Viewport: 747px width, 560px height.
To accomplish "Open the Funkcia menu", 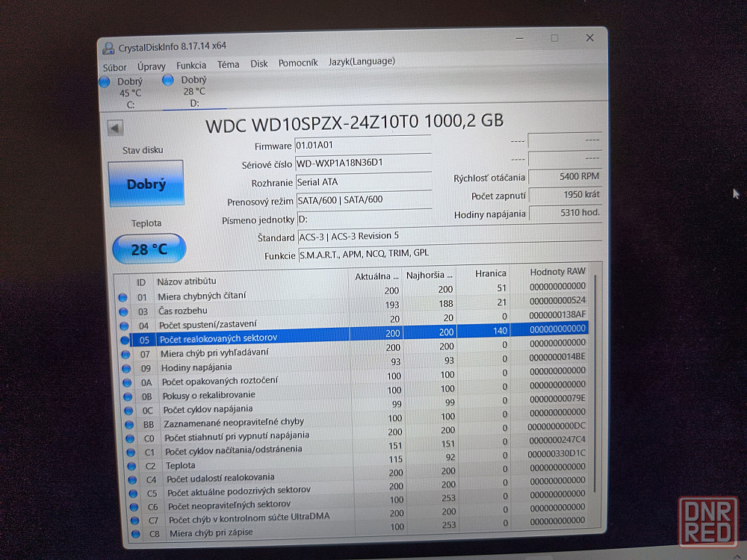I will point(191,65).
